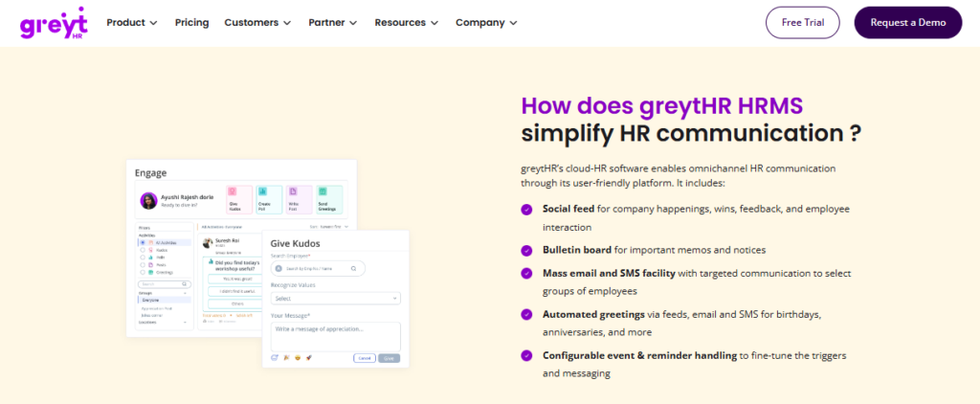Click the checkmark bullet beside Bulletin board

click(527, 250)
